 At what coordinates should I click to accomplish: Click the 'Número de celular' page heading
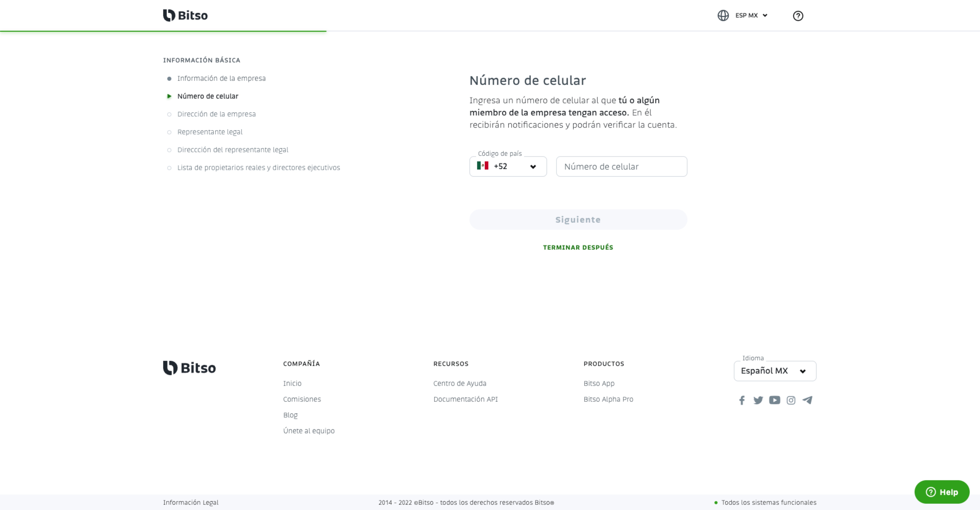tap(527, 80)
